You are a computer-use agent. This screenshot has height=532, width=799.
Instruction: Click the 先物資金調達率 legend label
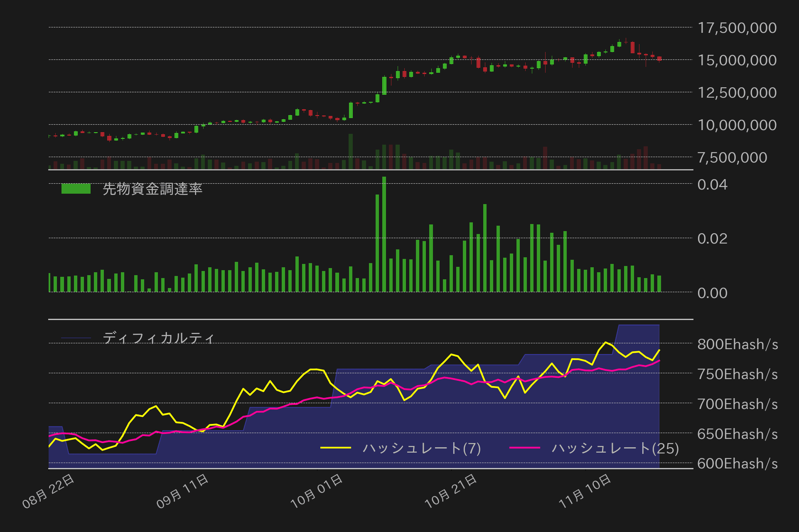pos(152,189)
